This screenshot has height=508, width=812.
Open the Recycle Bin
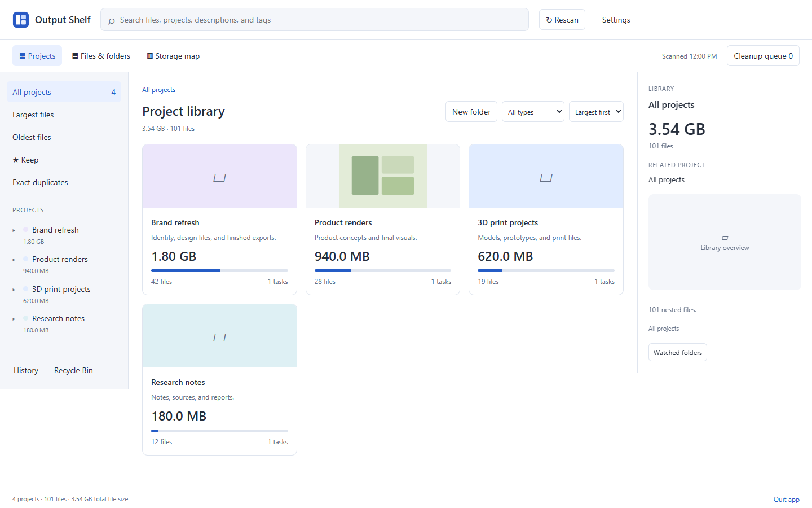point(73,370)
